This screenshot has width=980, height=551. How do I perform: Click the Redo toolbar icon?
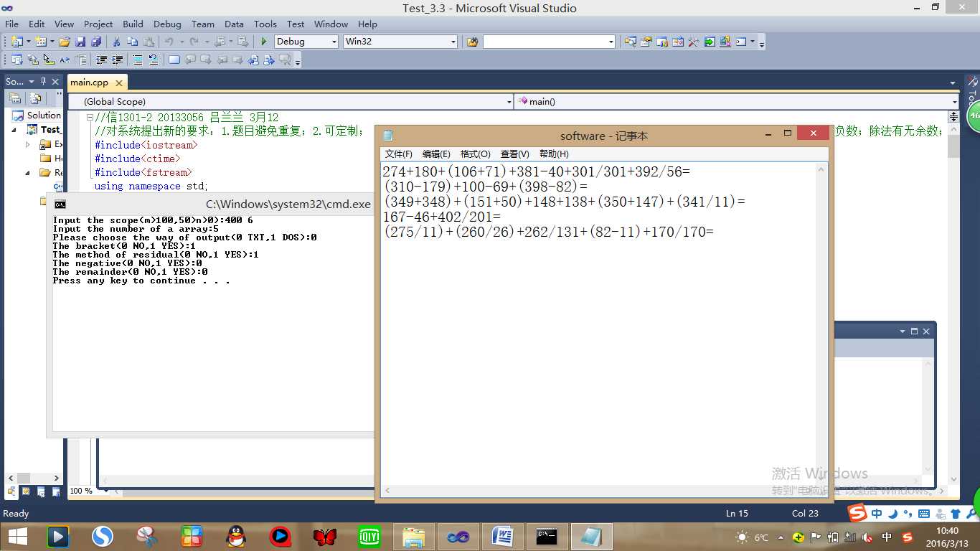194,42
